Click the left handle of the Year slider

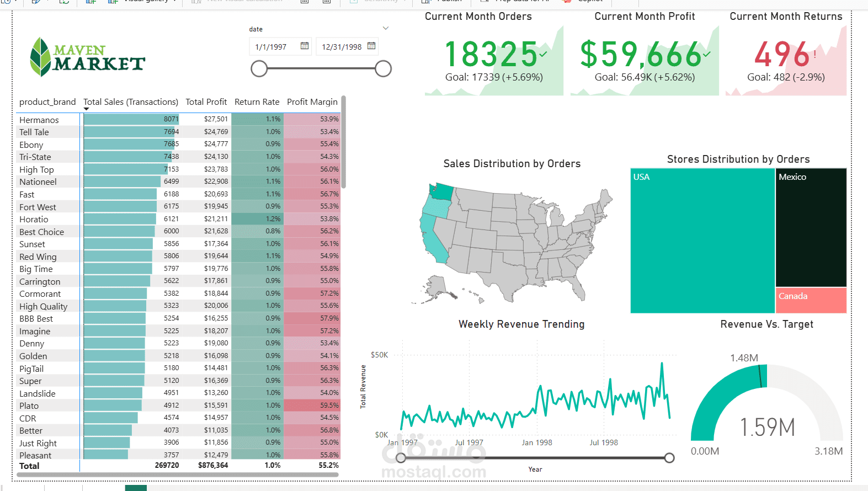pyautogui.click(x=401, y=458)
